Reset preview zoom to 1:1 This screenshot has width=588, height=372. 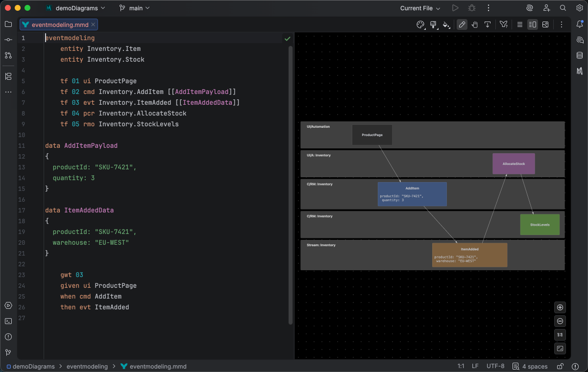tap(561, 335)
